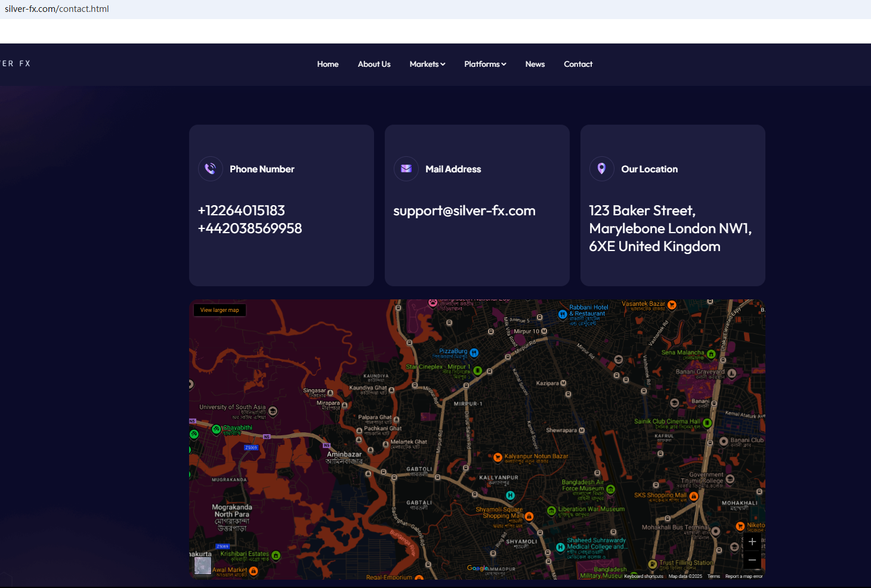Zoom out of the map with minus button
This screenshot has height=588, width=871.
click(752, 560)
